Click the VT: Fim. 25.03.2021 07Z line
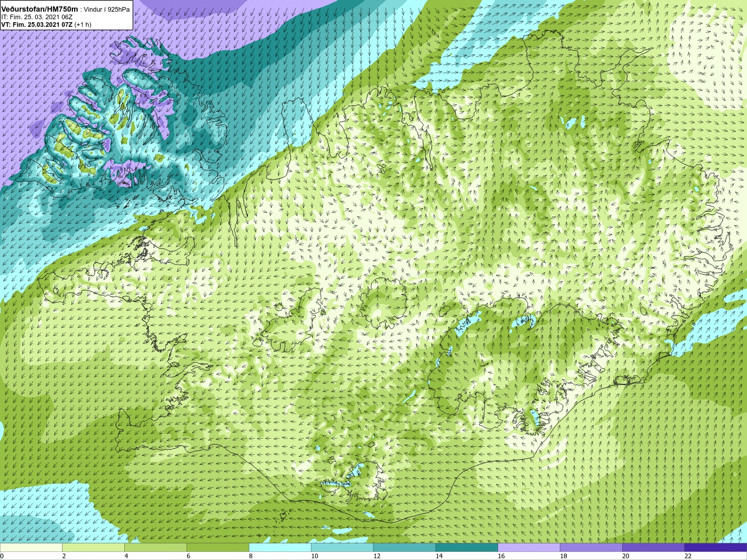The image size is (747, 560). click(46, 24)
